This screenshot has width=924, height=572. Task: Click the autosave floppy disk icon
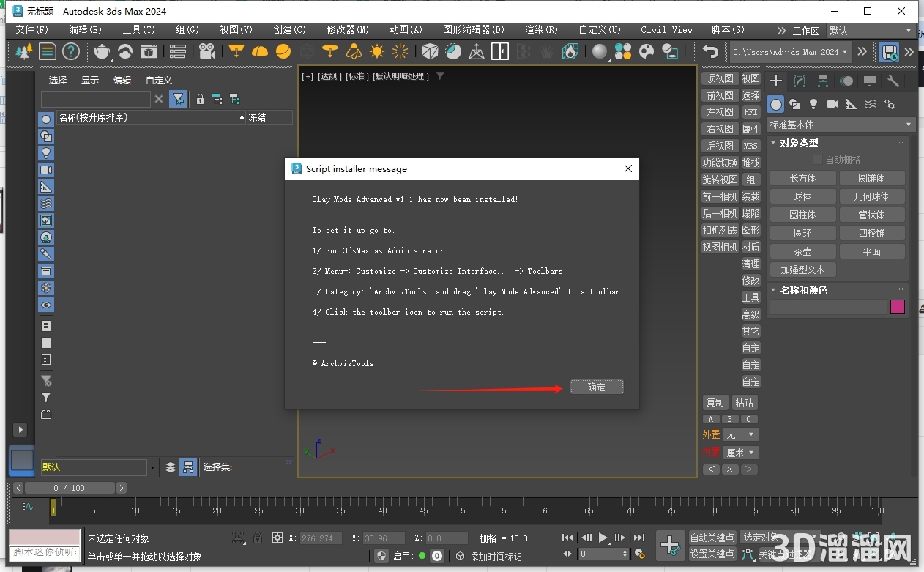(x=890, y=51)
